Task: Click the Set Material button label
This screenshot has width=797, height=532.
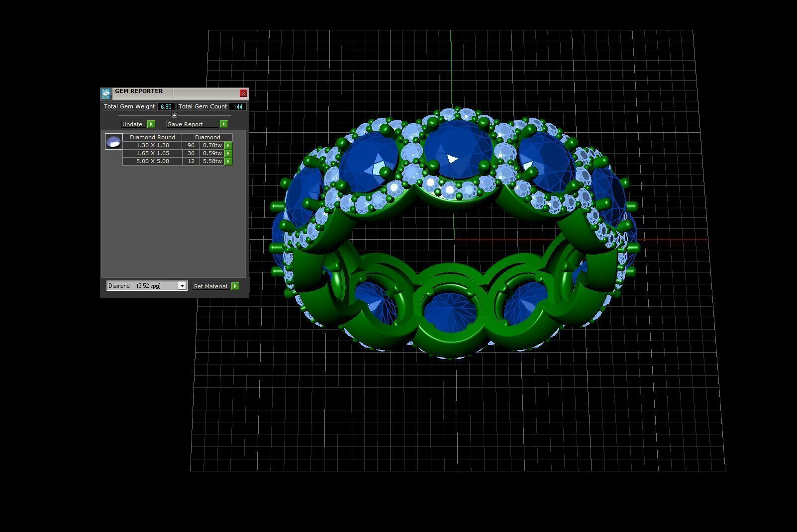Action: tap(210, 286)
